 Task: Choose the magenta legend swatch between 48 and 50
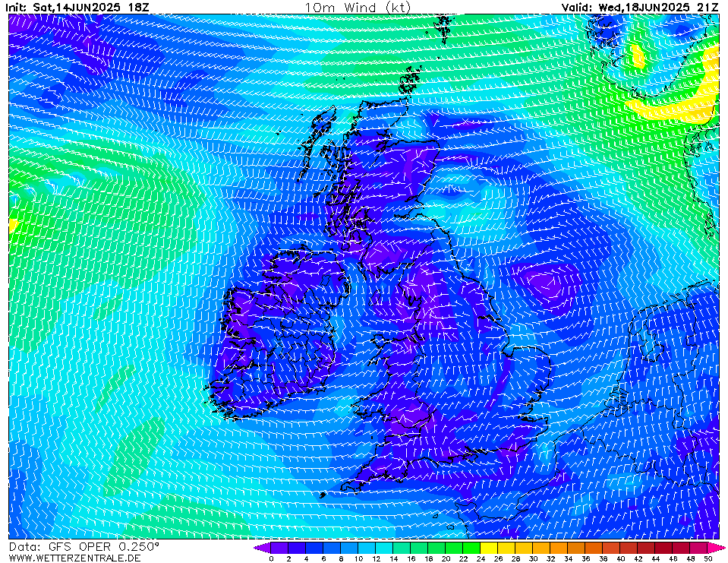[x=699, y=548]
